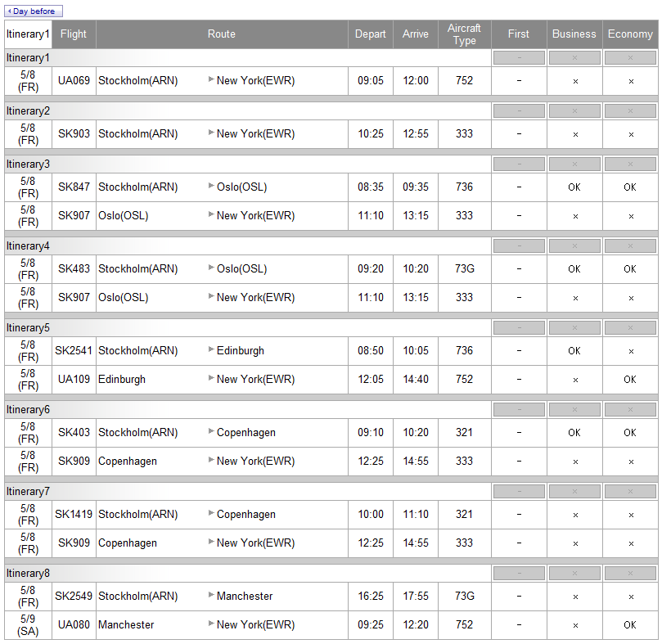Click the route arrow icon in flight SK1419 row

[x=211, y=513]
